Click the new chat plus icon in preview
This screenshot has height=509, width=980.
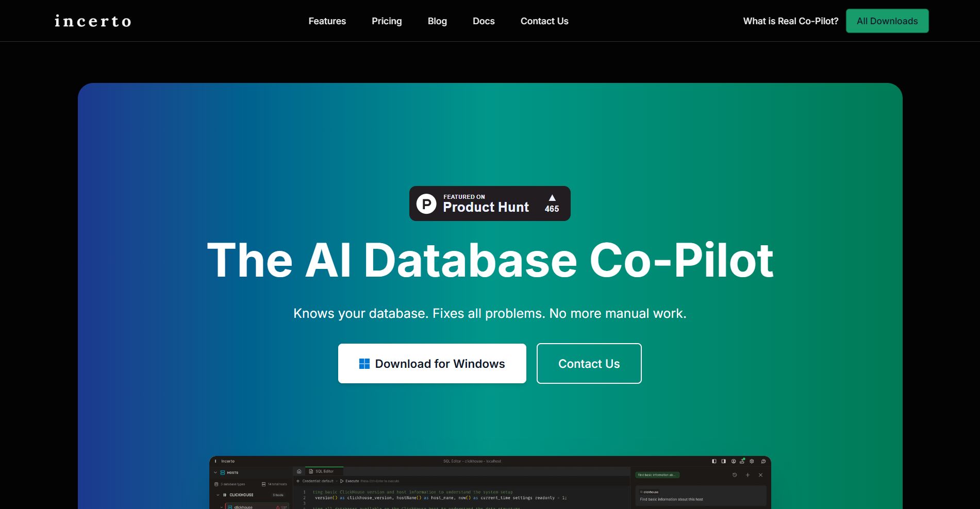pyautogui.click(x=748, y=475)
